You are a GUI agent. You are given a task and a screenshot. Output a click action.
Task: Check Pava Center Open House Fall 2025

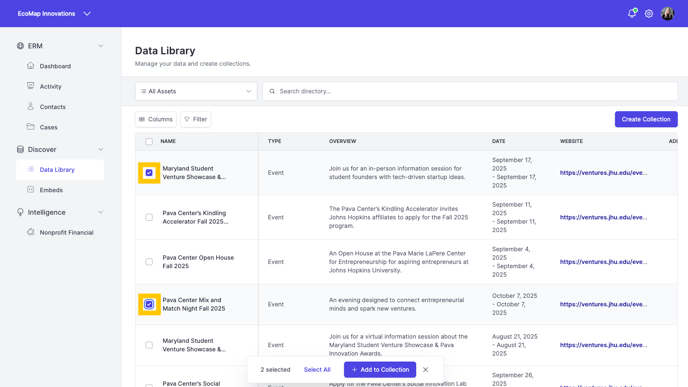point(149,262)
